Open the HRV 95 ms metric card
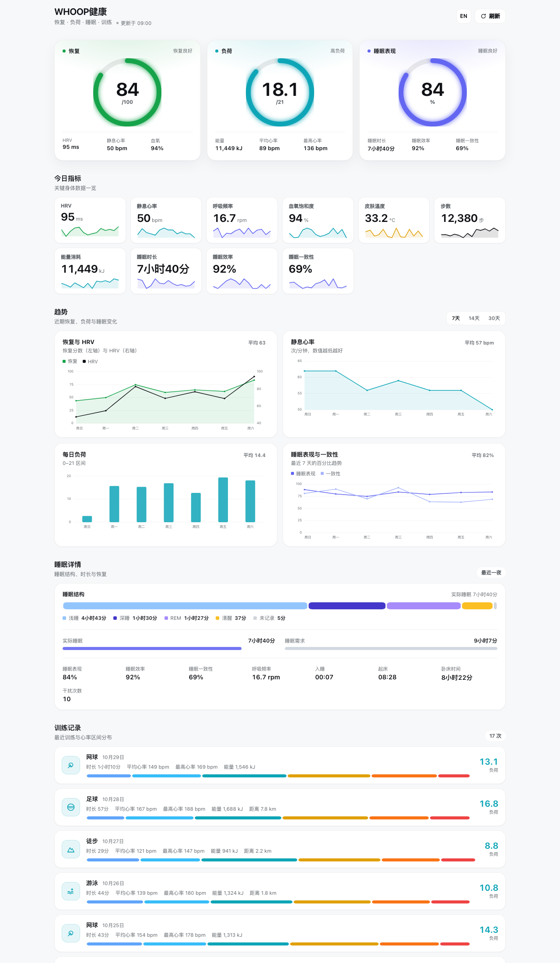 pyautogui.click(x=90, y=220)
